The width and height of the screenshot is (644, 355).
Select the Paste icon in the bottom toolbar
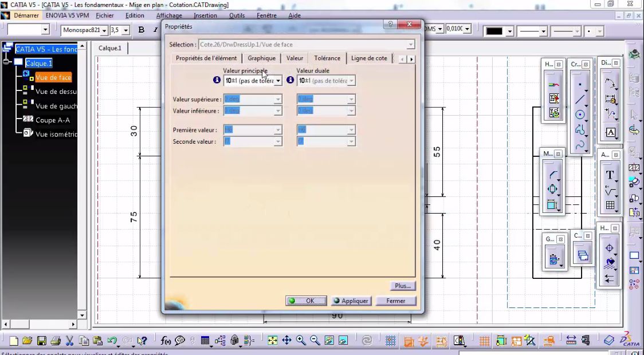[x=96, y=340]
